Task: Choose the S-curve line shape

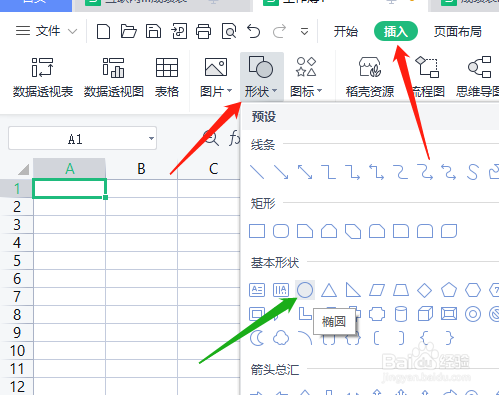Action: 473,172
